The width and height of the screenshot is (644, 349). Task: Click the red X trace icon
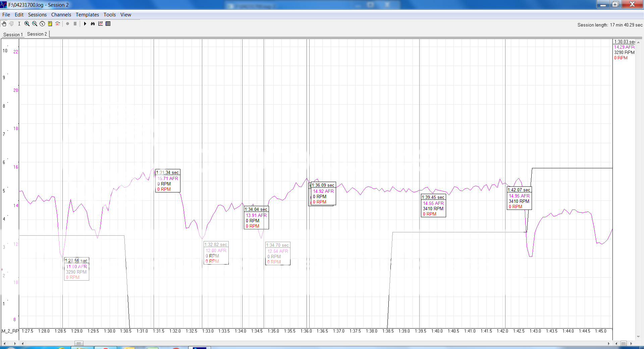[x=58, y=24]
